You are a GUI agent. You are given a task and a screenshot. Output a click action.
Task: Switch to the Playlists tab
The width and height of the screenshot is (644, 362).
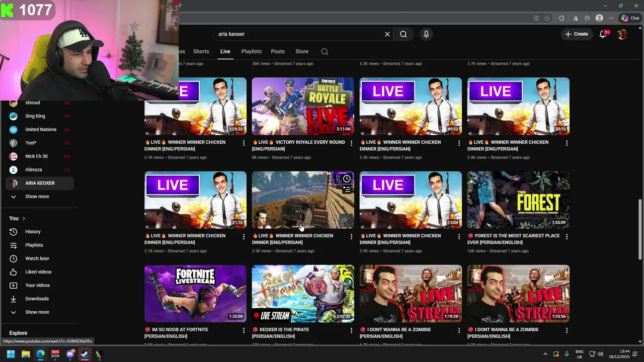point(251,51)
